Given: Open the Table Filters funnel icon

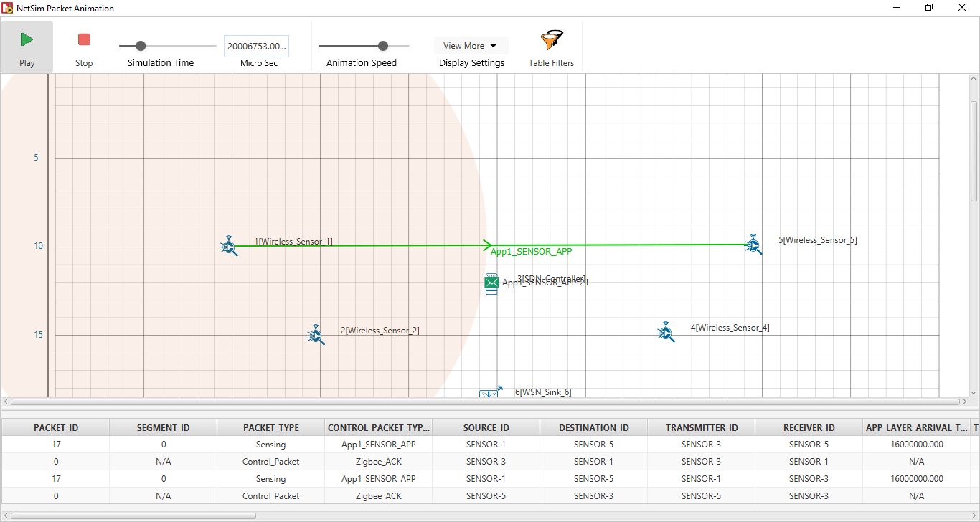Looking at the screenshot, I should 551,40.
